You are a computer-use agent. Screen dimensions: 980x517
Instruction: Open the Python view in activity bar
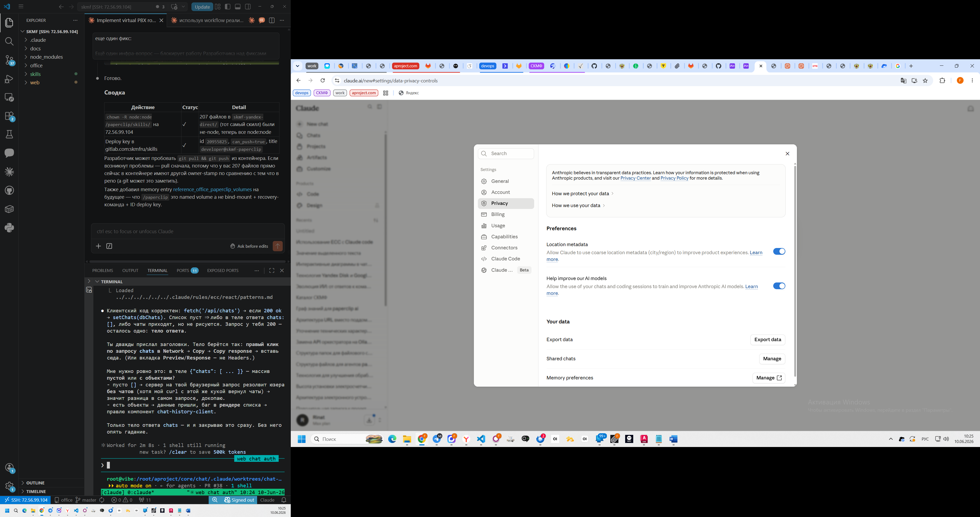pos(9,228)
